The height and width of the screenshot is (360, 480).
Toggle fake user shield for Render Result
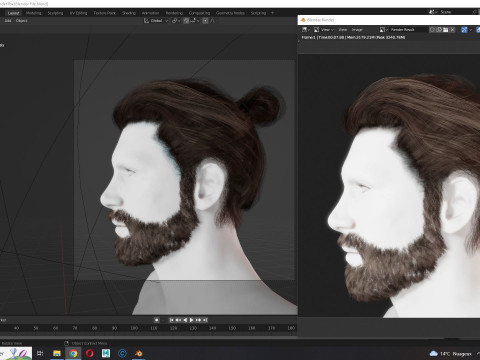[432, 30]
